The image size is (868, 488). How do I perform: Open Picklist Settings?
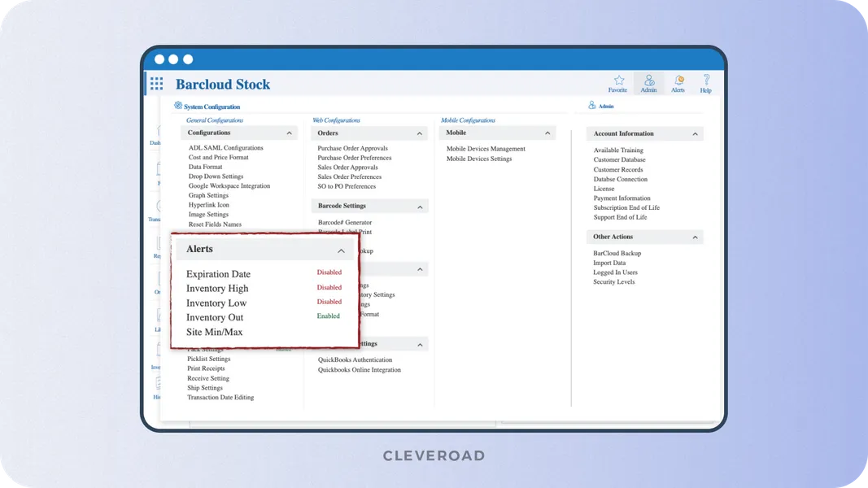click(209, 359)
